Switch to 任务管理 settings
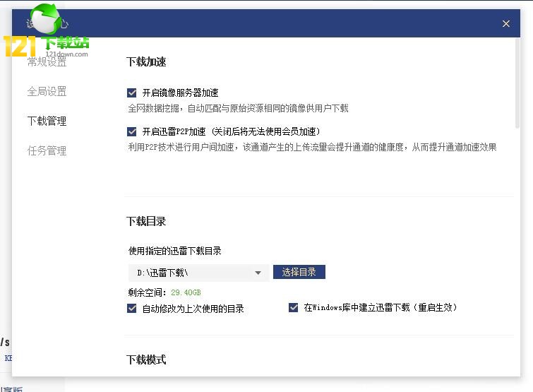 [47, 150]
